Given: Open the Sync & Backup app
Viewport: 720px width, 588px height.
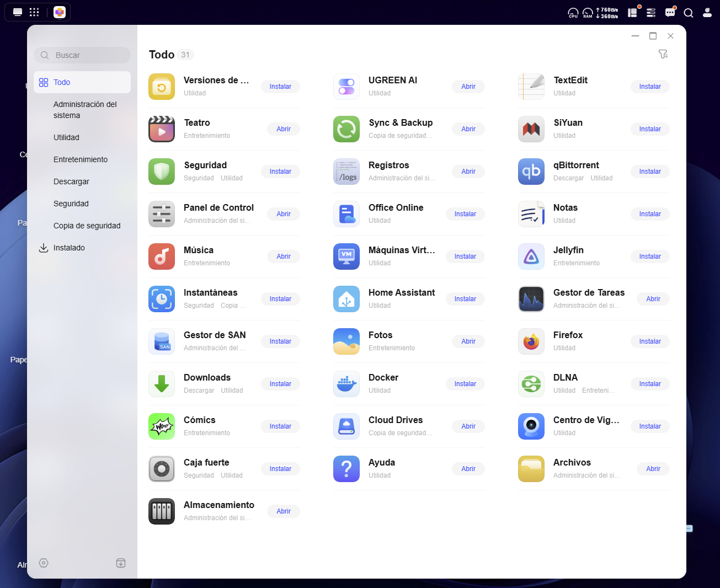Looking at the screenshot, I should [468, 129].
